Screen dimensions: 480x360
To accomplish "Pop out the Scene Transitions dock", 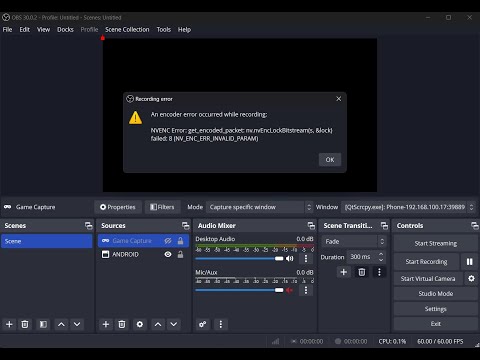I will [x=384, y=226].
